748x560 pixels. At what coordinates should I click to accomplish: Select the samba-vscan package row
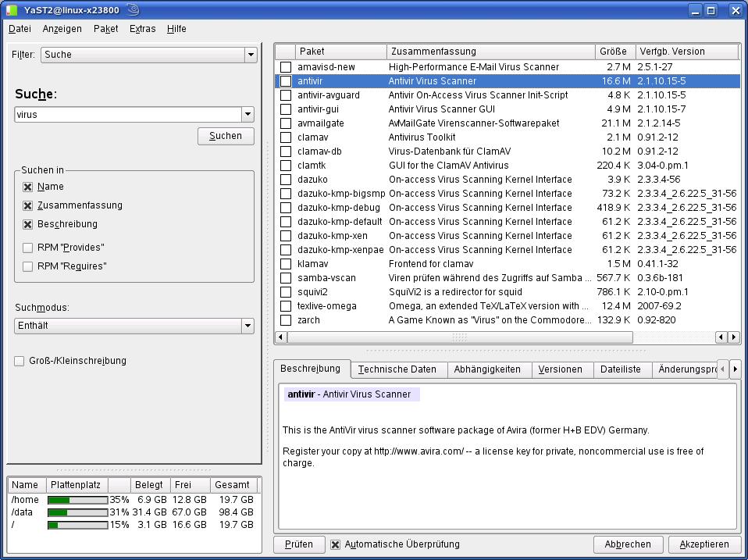point(508,277)
